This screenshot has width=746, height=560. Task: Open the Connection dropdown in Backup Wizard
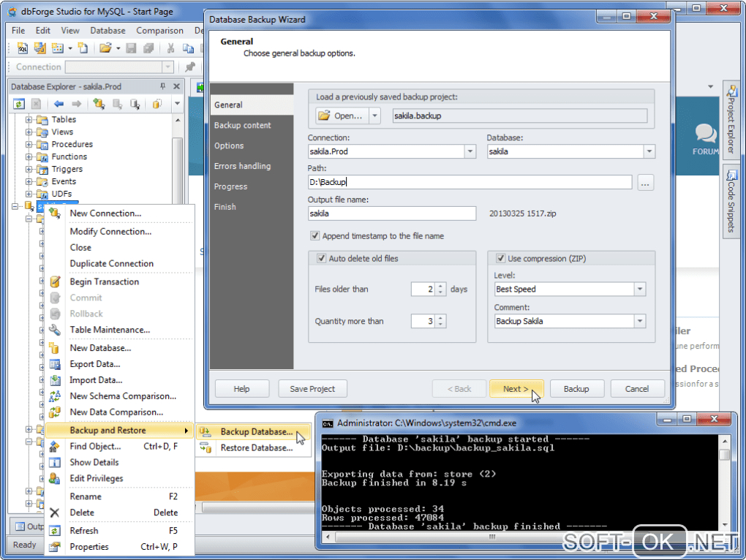[x=470, y=151]
